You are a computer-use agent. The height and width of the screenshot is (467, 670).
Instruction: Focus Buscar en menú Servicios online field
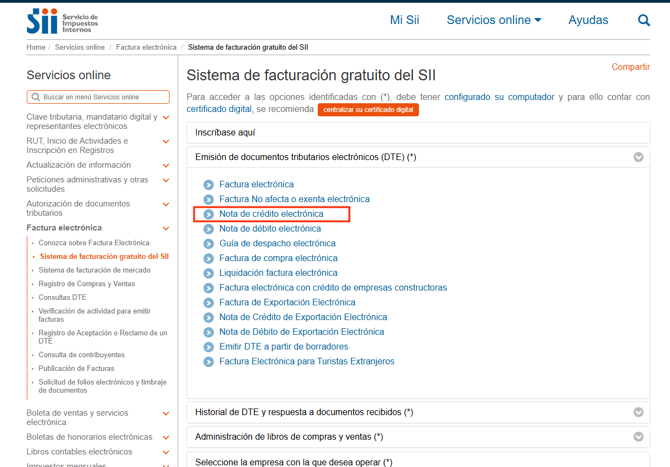click(x=98, y=97)
